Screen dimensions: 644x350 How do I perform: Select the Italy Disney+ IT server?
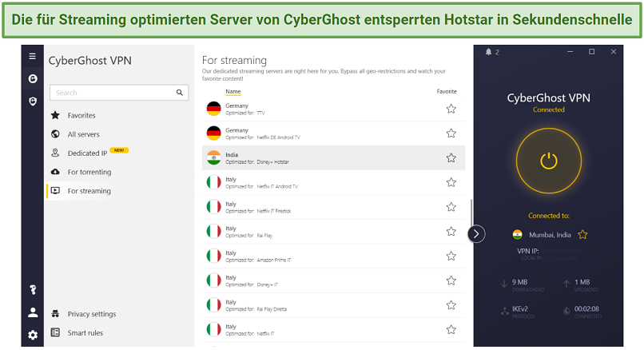333,280
